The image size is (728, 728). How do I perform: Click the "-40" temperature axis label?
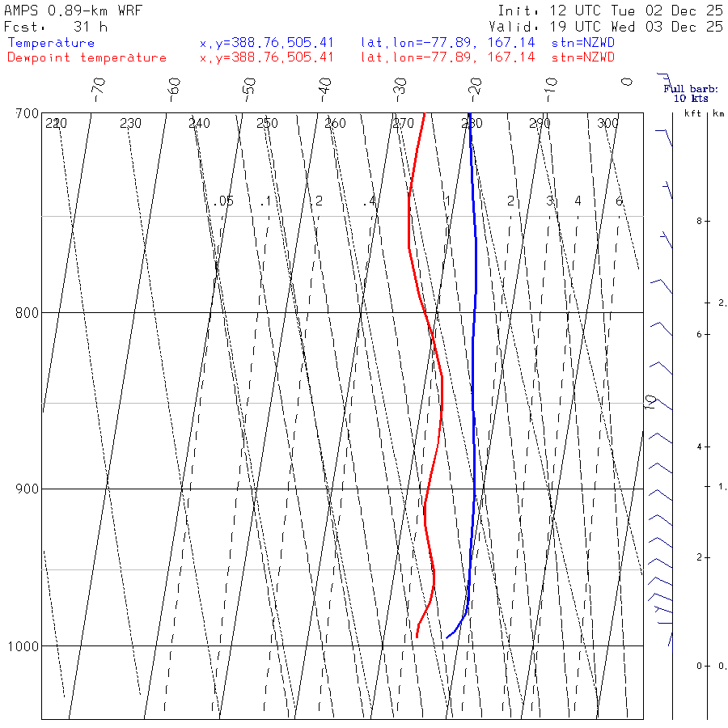[x=325, y=90]
